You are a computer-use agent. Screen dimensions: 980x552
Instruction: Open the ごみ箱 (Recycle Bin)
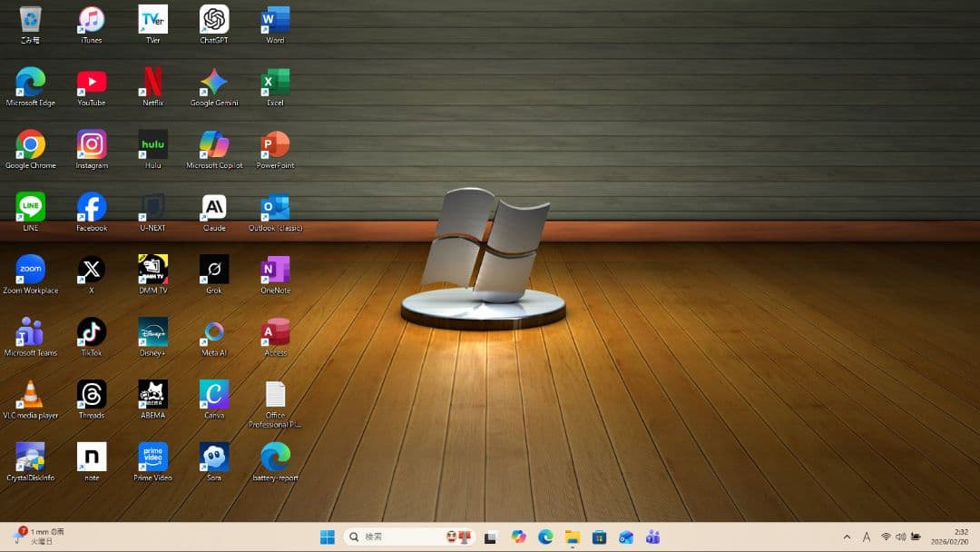tap(30, 18)
